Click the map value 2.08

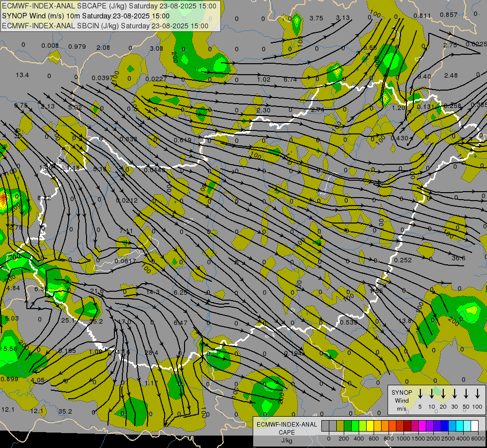(x=103, y=48)
